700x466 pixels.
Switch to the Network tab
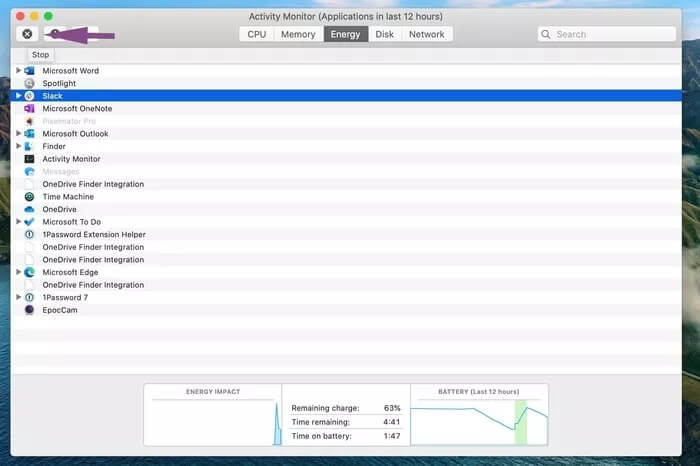(426, 34)
